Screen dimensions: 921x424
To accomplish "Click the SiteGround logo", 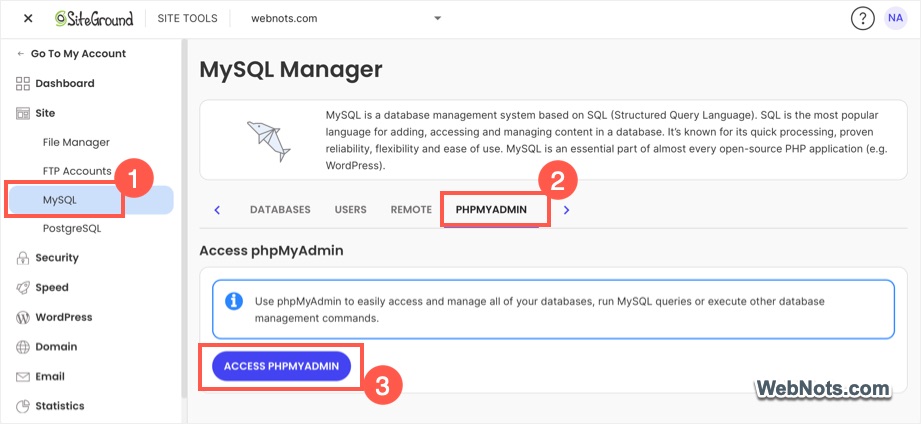I will point(94,18).
